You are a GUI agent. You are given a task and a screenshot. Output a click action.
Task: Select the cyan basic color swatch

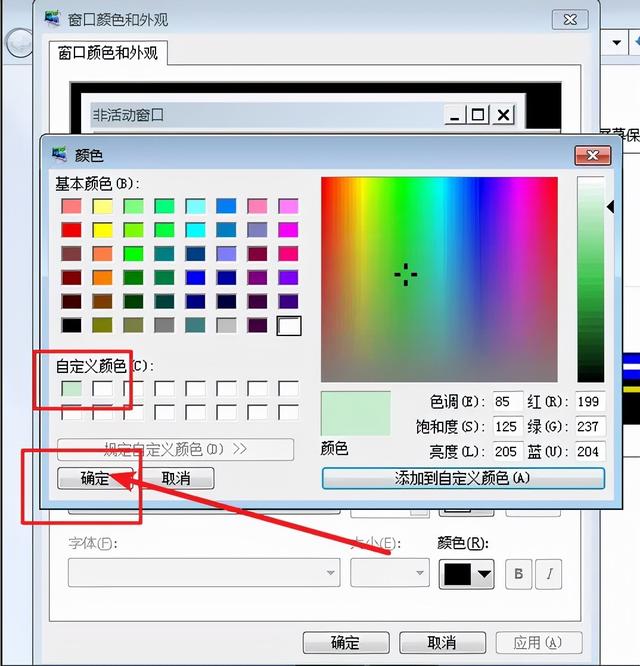click(x=195, y=230)
